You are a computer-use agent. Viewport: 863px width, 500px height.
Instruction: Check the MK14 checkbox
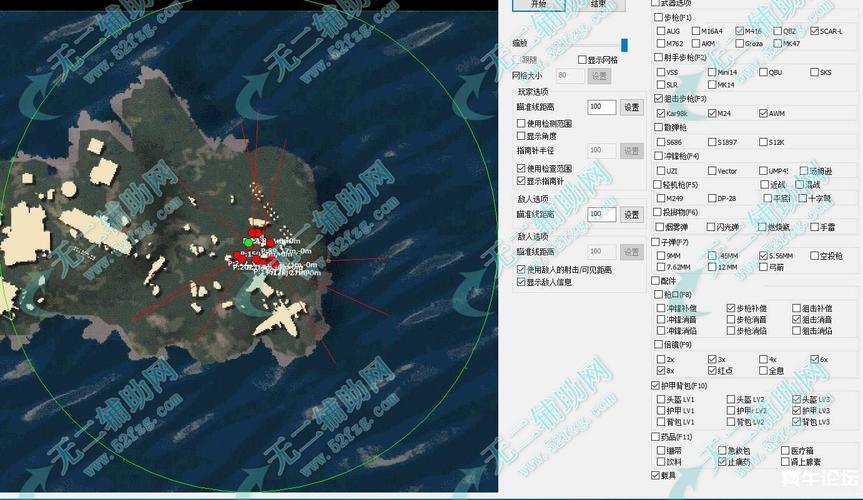coord(712,84)
